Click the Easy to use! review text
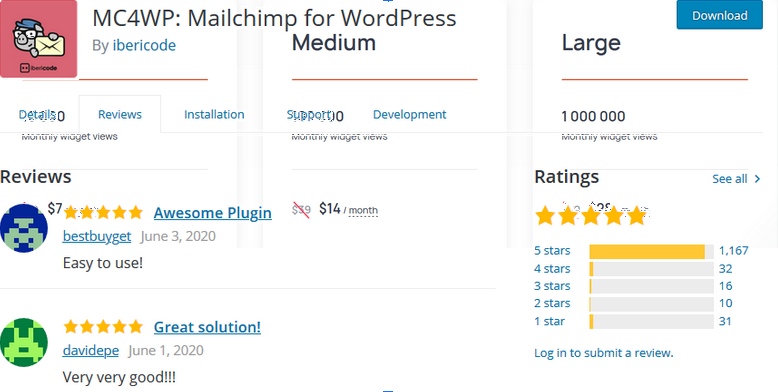 103,263
